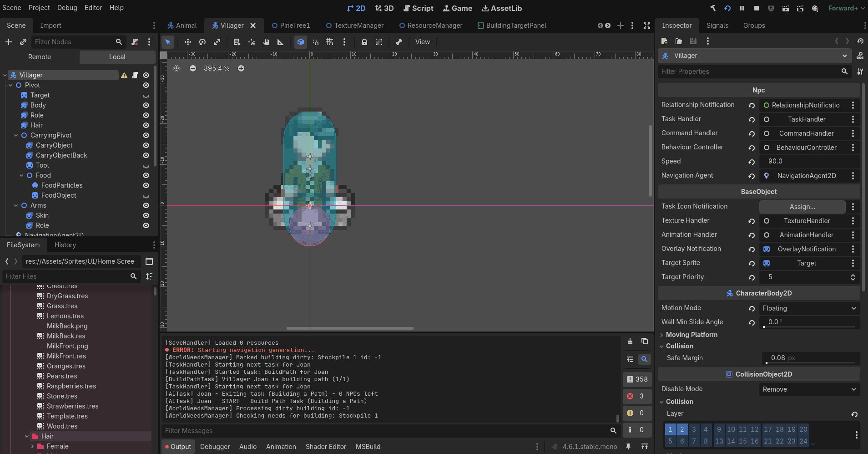The width and height of the screenshot is (868, 454).
Task: Open the History tab in FileSystem
Action: pyautogui.click(x=65, y=245)
